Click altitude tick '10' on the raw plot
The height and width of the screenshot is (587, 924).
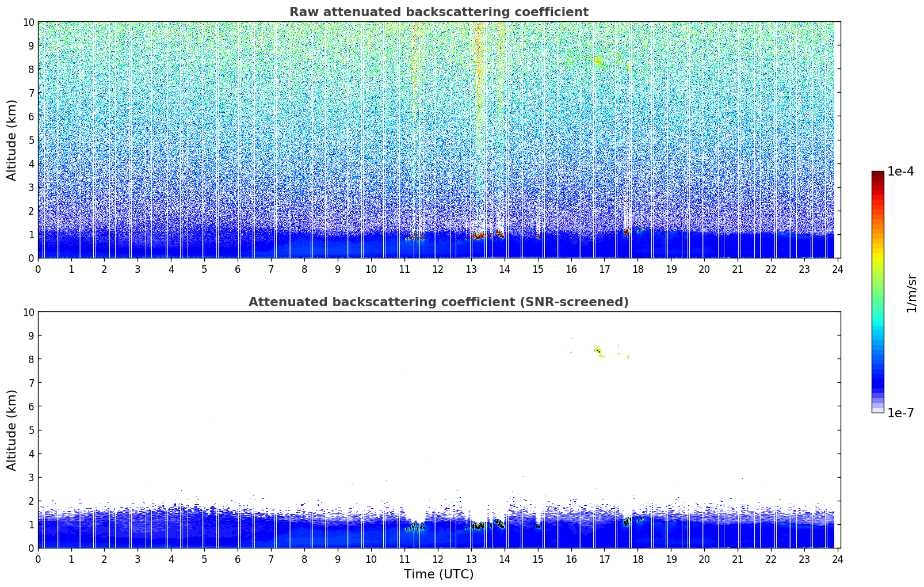pyautogui.click(x=29, y=22)
